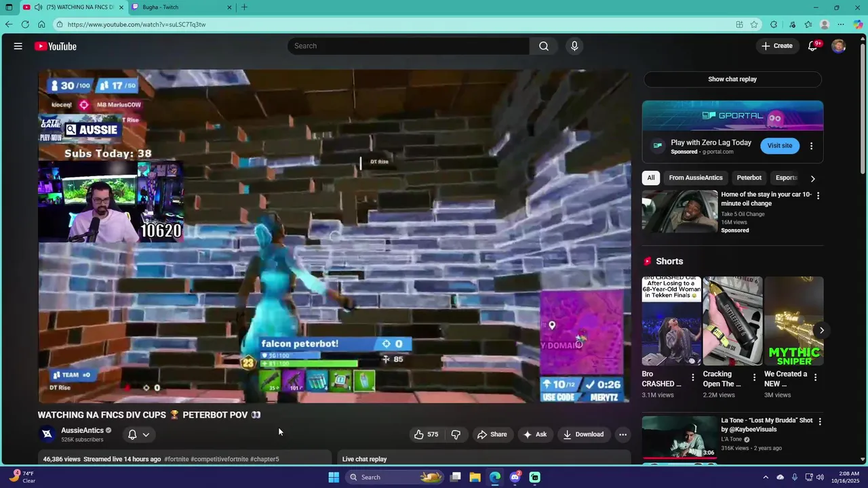Start voice search with the microphone icon
The width and height of the screenshot is (868, 488).
click(x=574, y=46)
